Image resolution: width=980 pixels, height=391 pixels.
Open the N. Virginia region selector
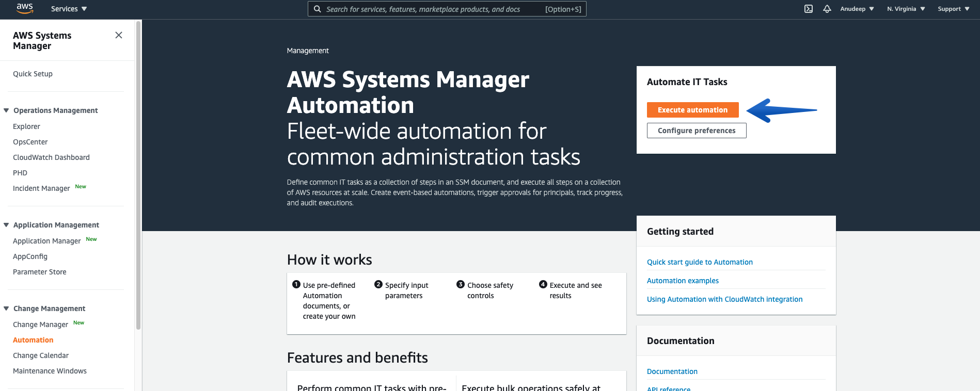tap(906, 9)
